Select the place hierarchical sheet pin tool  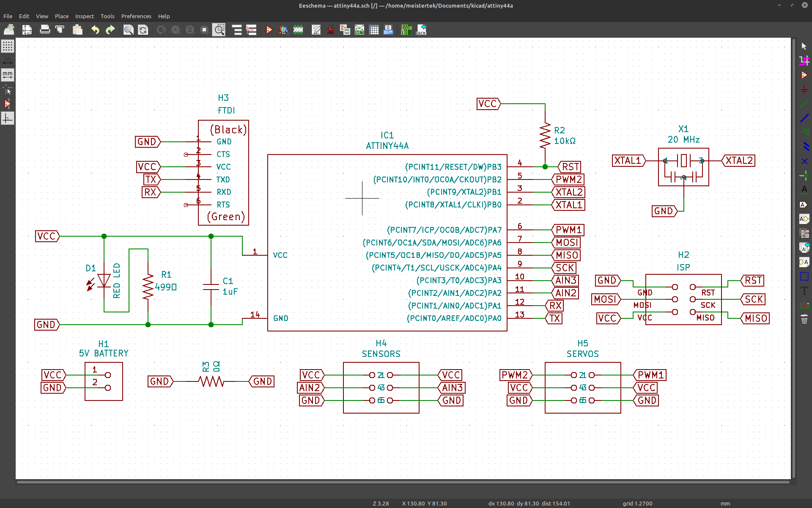[x=804, y=262]
